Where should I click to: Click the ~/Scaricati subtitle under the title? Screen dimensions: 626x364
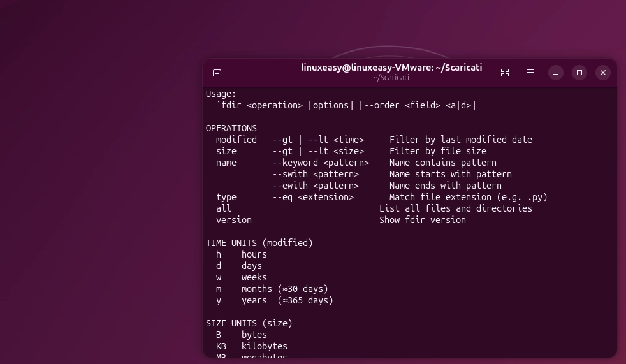point(391,78)
